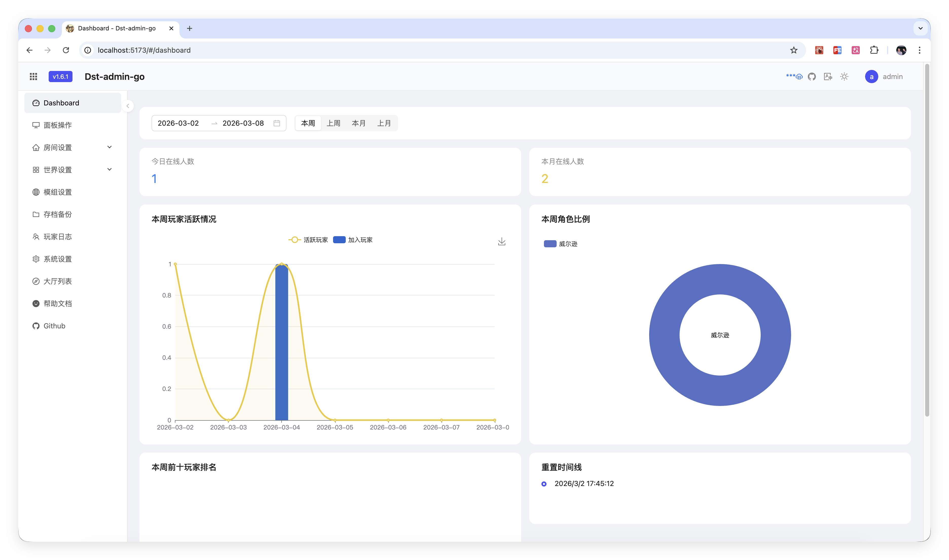Click the site info icon in address bar
Screen dimensions: 949x560
[x=88, y=50]
